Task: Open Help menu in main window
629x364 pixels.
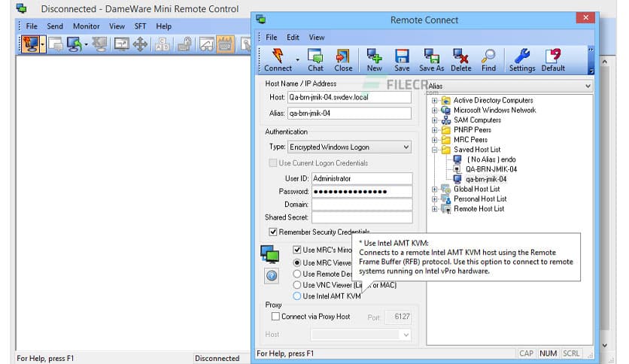Action: [x=164, y=26]
